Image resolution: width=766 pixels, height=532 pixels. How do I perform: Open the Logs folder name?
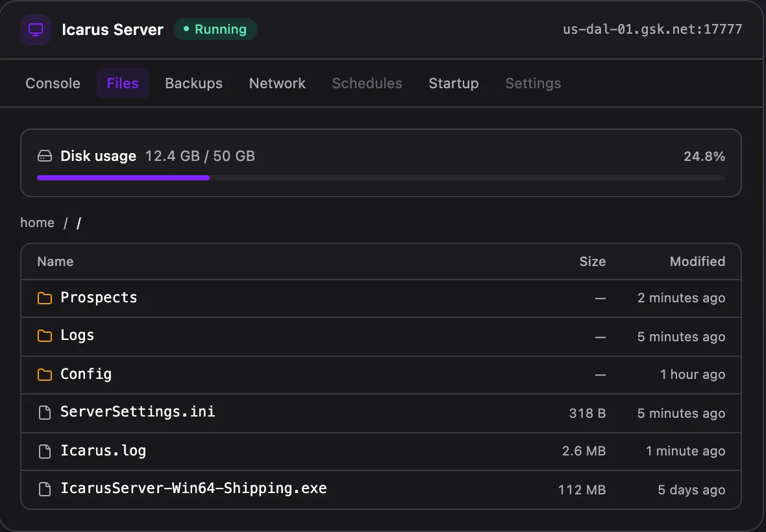click(77, 336)
